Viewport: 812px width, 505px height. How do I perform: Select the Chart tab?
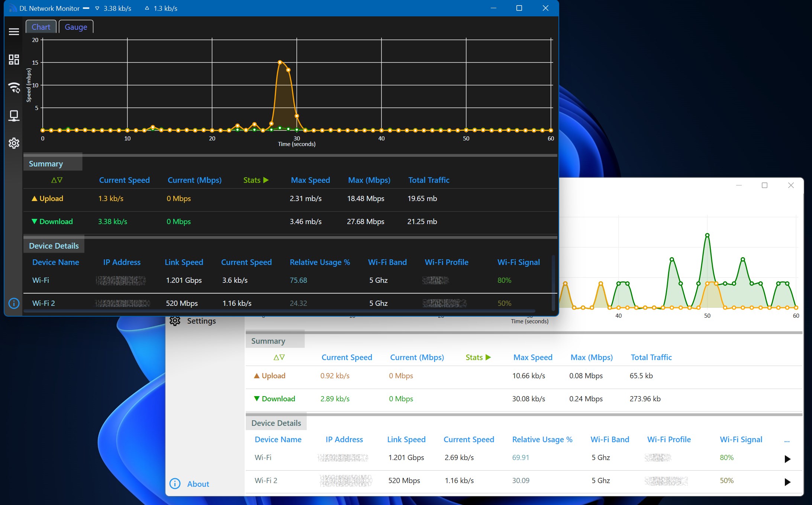[x=41, y=27]
